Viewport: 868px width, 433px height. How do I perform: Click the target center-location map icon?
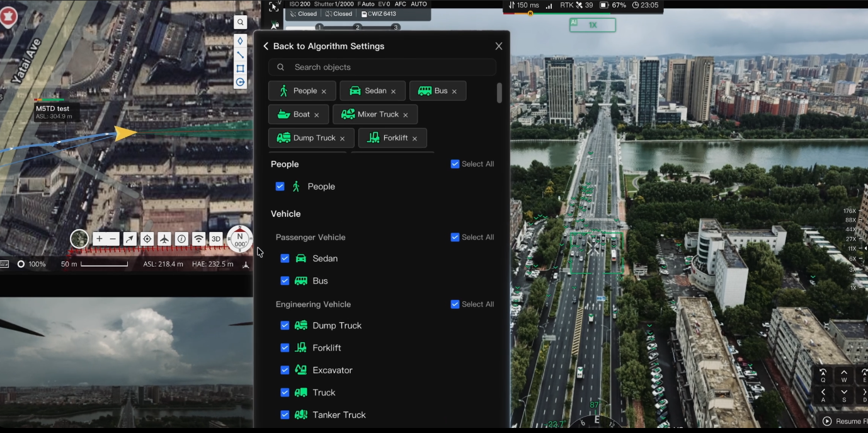[147, 239]
